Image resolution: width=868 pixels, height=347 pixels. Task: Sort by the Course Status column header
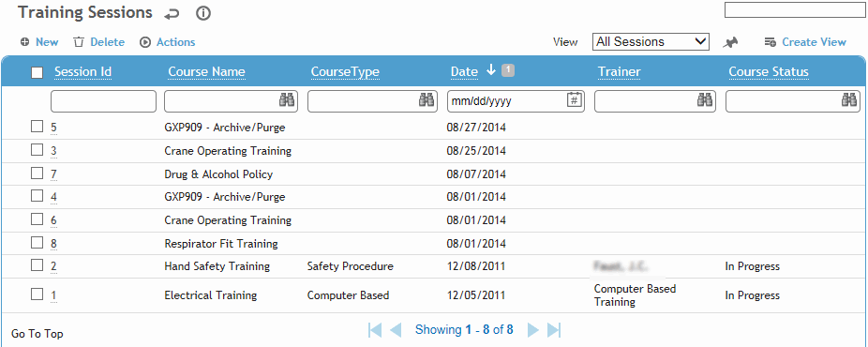769,71
